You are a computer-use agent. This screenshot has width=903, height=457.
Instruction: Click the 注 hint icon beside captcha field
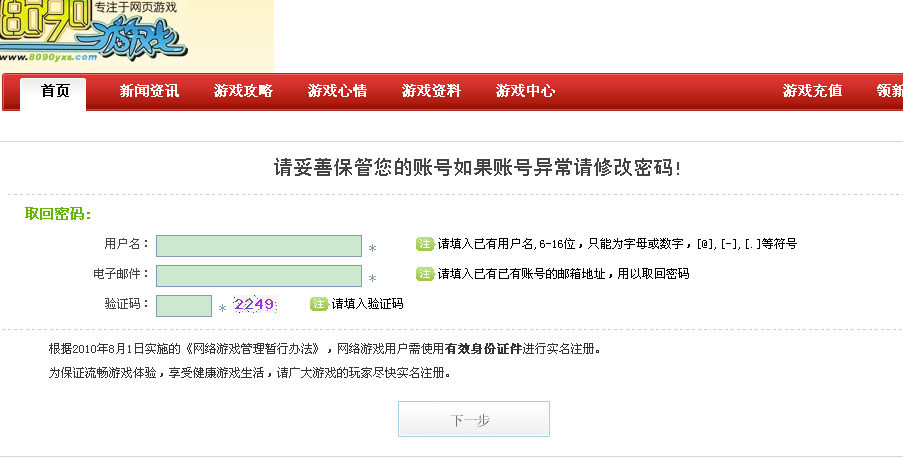click(x=319, y=304)
